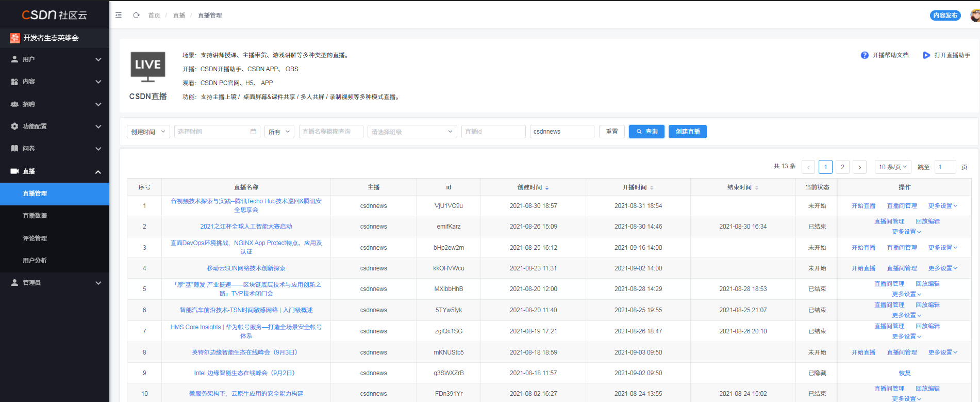Open the 创建时间 filter dropdown
The width and height of the screenshot is (980, 402).
(148, 132)
